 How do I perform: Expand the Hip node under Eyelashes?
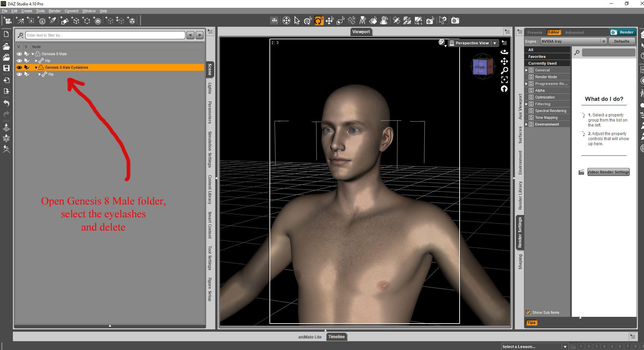[40, 74]
